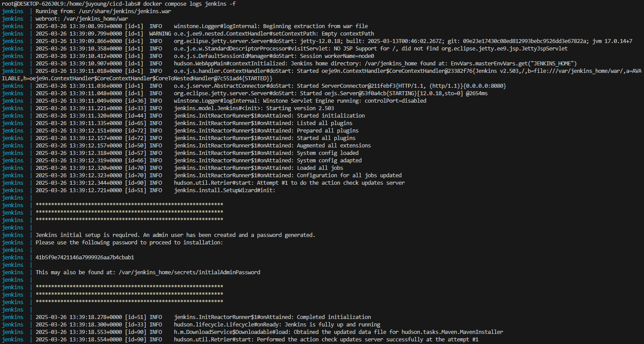
Task: Click the shell prompt path /home/juyoung/cicd-labs
Action: tap(102, 4)
